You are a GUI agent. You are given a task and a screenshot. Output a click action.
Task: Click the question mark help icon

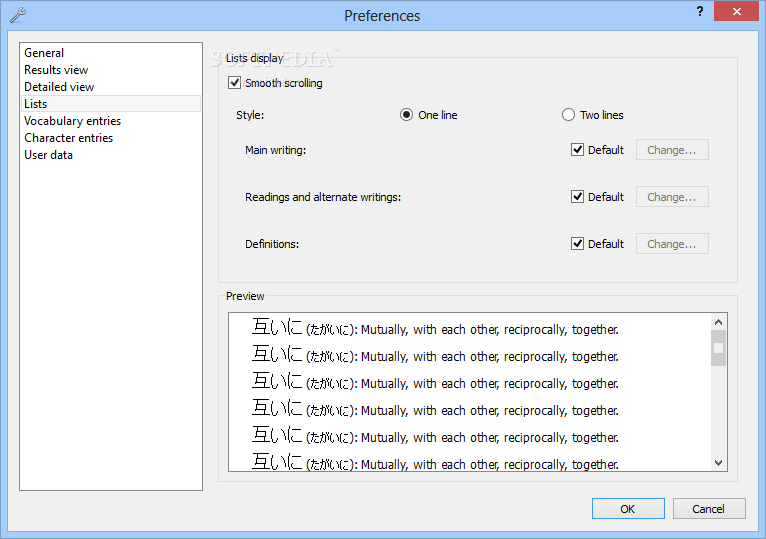[x=700, y=11]
